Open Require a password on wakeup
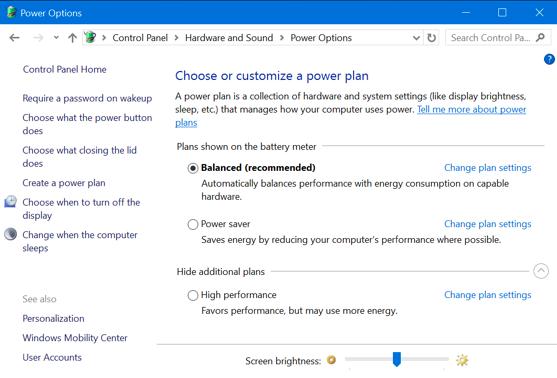 87,98
